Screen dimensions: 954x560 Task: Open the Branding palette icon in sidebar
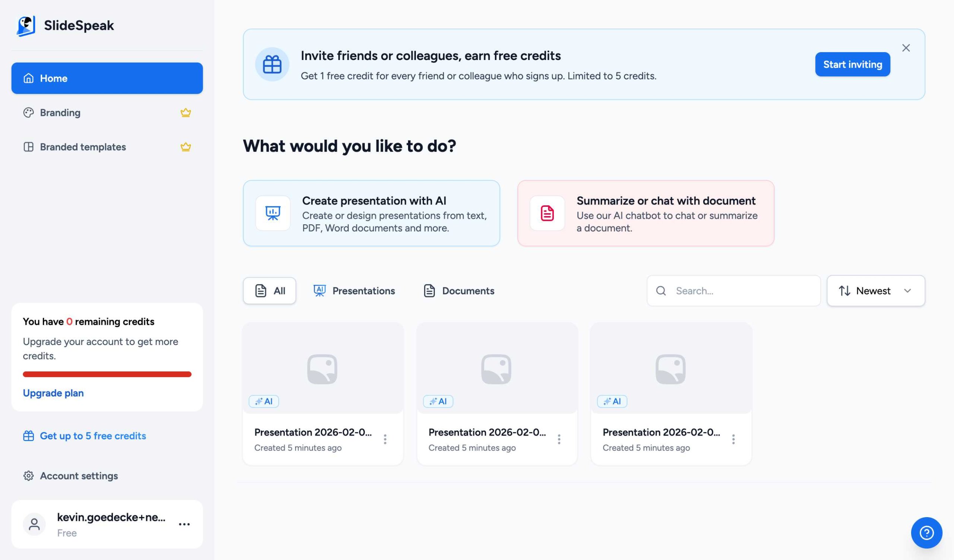tap(29, 113)
